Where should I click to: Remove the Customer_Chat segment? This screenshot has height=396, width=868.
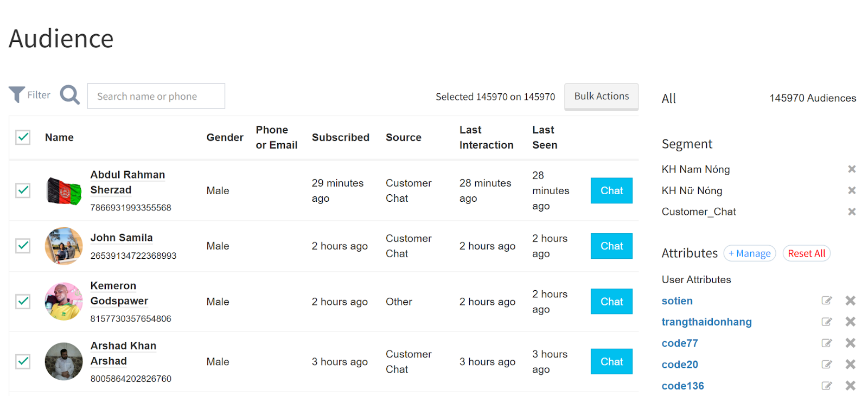pos(852,212)
